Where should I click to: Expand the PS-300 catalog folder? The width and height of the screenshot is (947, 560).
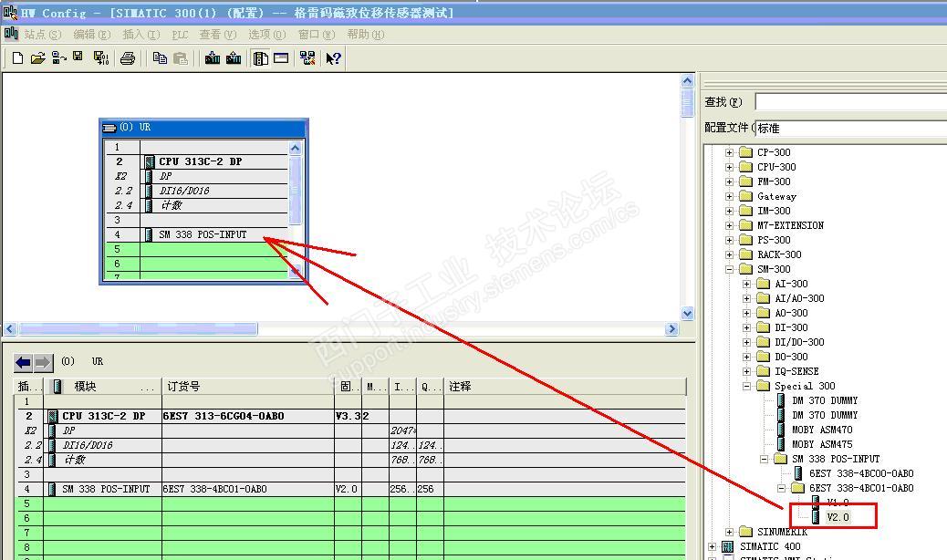[x=729, y=240]
